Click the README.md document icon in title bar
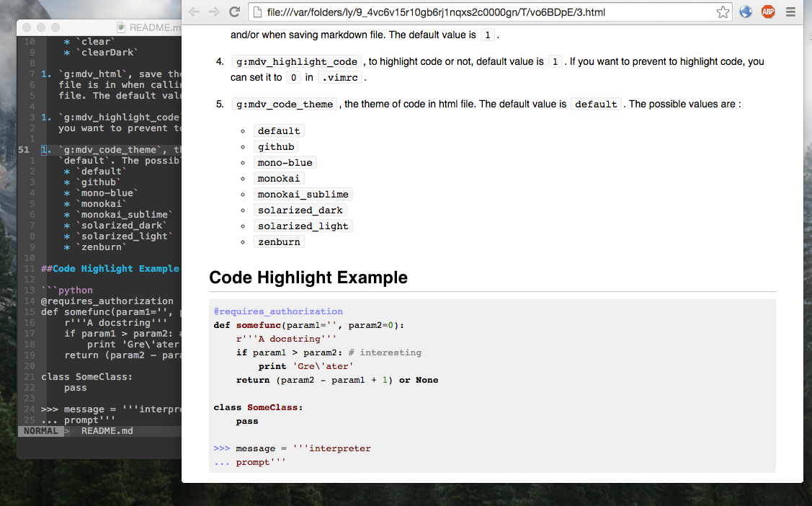 click(121, 27)
